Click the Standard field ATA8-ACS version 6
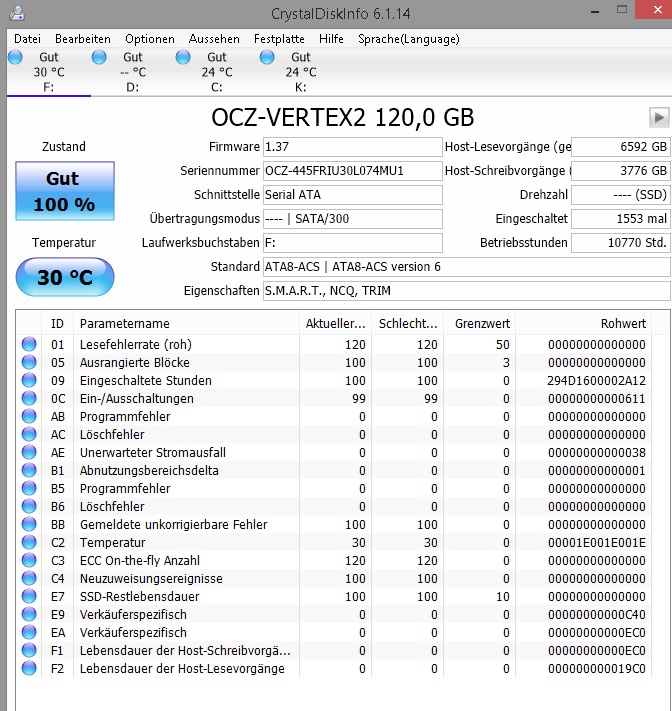The height and width of the screenshot is (711, 672). tap(467, 267)
